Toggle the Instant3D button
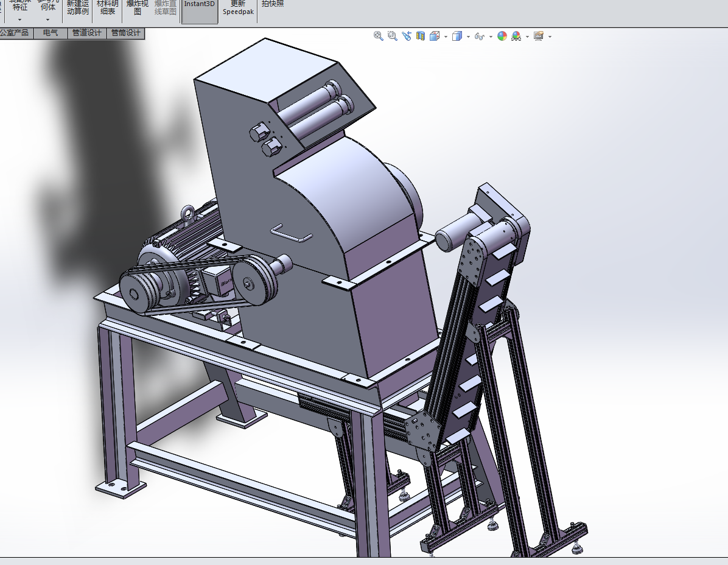This screenshot has width=728, height=565. [199, 11]
